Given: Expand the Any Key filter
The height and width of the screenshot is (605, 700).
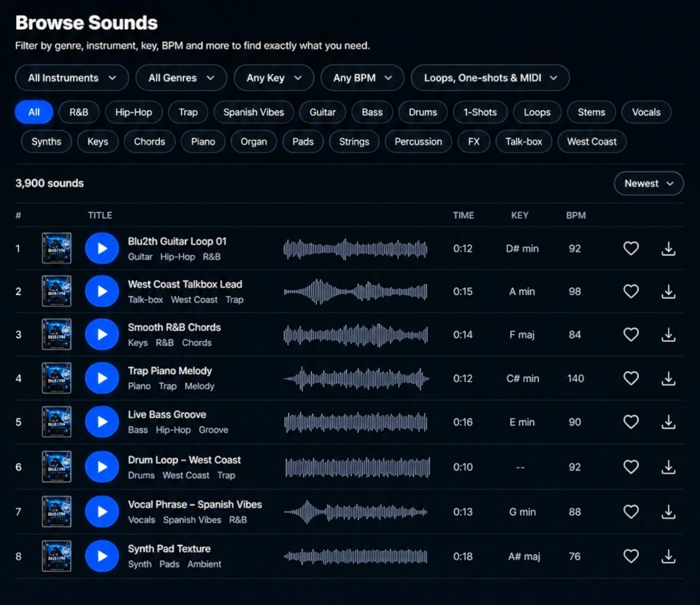Looking at the screenshot, I should coord(274,78).
